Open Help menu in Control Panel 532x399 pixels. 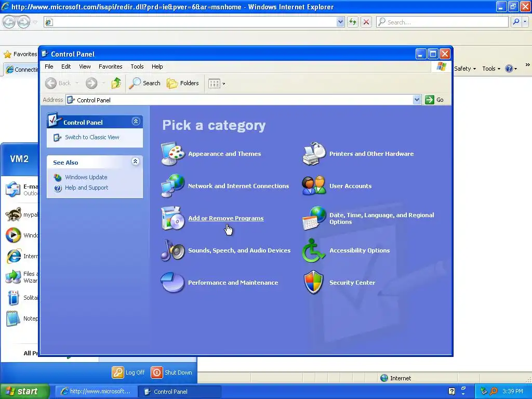click(157, 66)
